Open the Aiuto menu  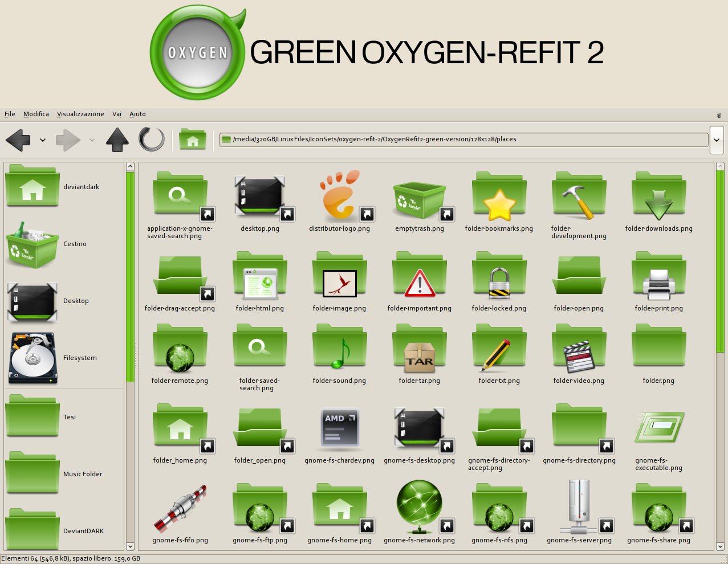137,114
